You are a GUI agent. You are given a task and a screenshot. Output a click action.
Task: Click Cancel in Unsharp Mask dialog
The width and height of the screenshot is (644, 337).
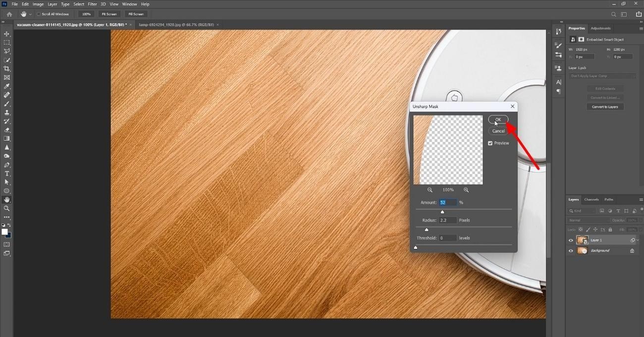tap(498, 131)
